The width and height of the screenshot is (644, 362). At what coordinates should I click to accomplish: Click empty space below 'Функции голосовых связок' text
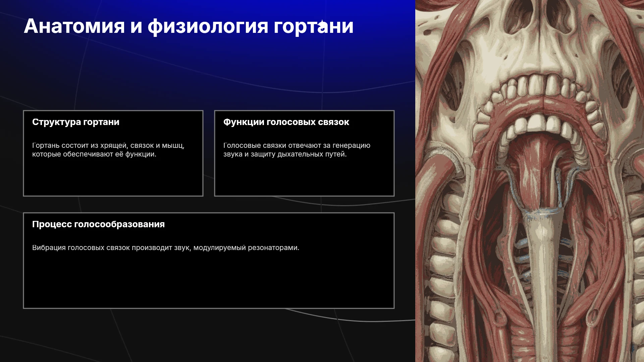(x=304, y=178)
